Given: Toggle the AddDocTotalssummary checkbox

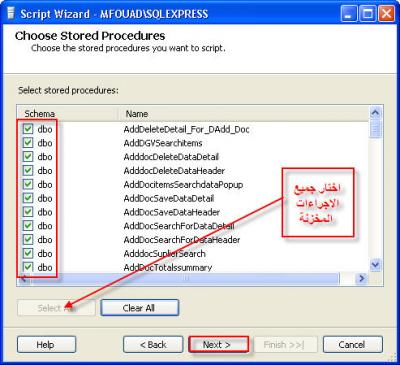Looking at the screenshot, I should 28,267.
